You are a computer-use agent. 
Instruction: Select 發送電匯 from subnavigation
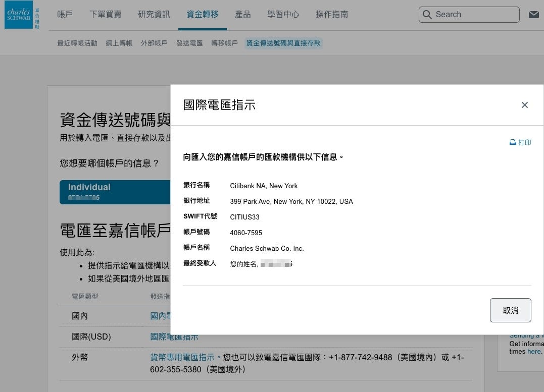tap(189, 43)
